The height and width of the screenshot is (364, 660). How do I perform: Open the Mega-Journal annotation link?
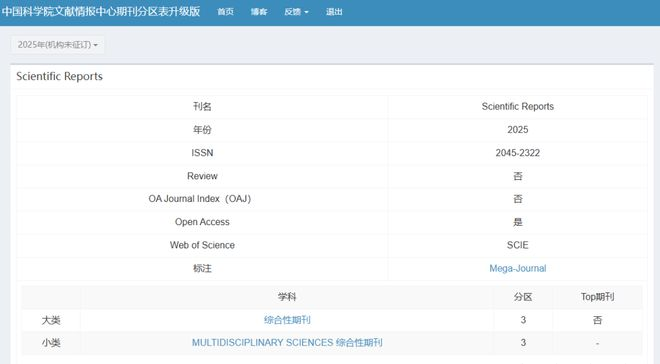[x=518, y=268]
